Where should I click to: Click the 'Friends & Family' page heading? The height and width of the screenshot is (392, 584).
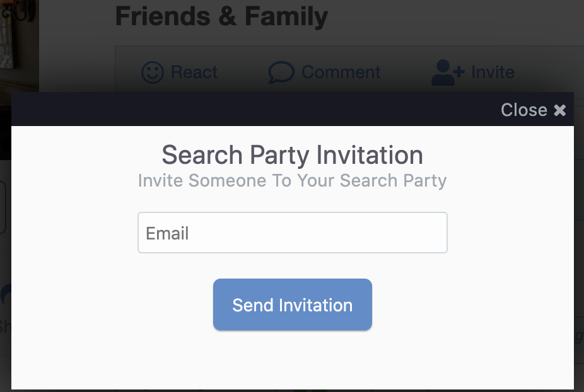click(221, 16)
